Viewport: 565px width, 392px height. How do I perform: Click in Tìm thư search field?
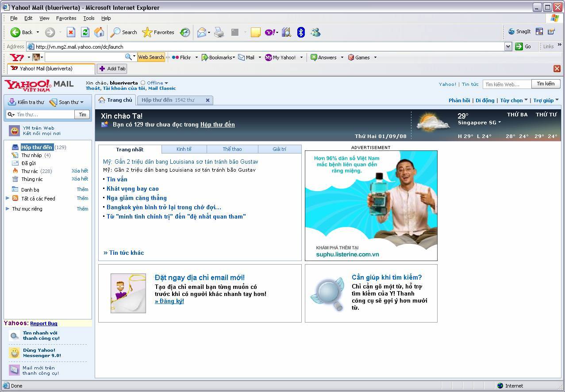(x=45, y=115)
